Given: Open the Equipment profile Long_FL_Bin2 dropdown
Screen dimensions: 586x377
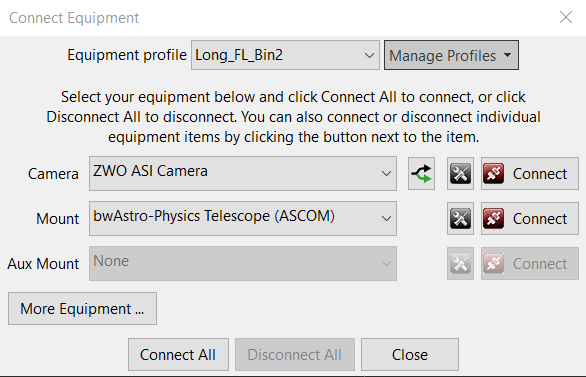Looking at the screenshot, I should point(285,55).
